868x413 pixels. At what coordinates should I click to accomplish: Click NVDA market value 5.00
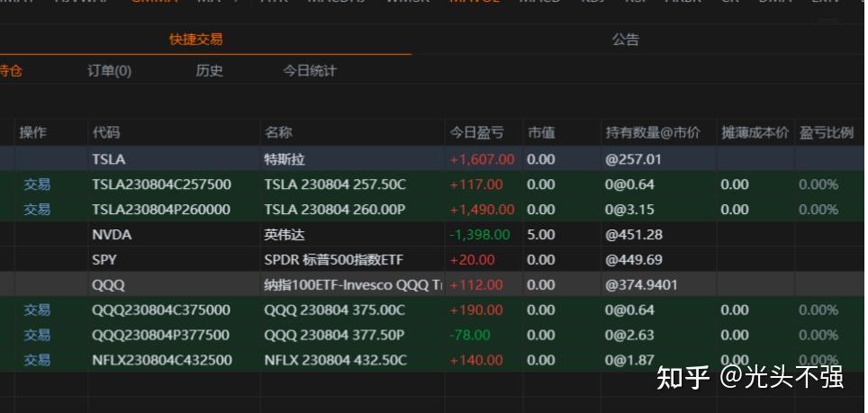pyautogui.click(x=541, y=235)
